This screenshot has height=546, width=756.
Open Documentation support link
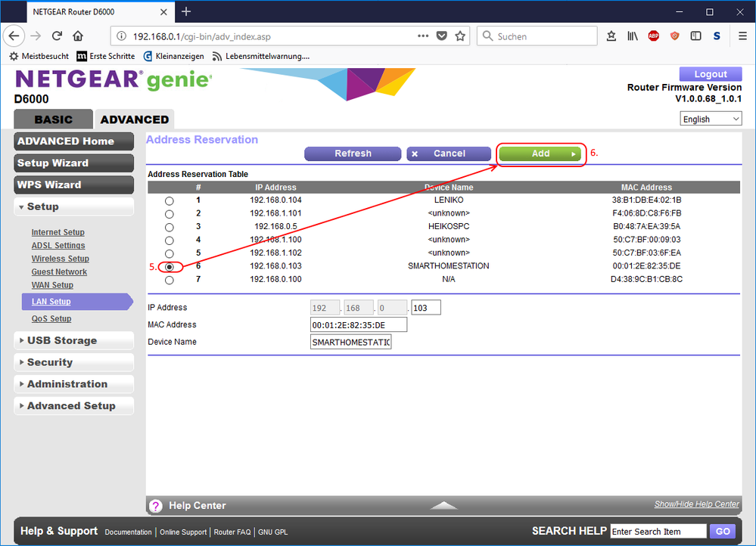[x=128, y=532]
